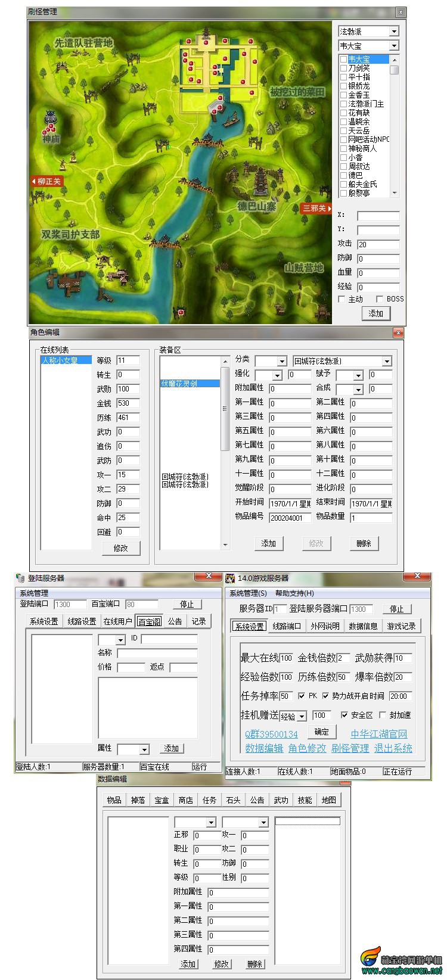Click 停止 button in 登陆服务器
Screen dimensions: 447x980
pos(187,604)
